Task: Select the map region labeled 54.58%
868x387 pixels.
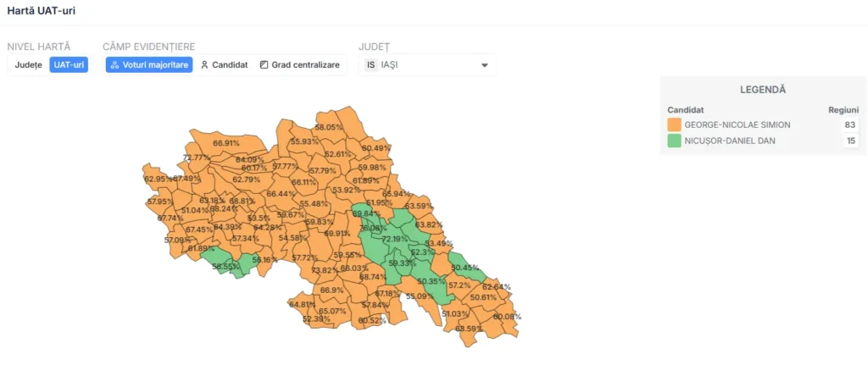Action: point(292,238)
